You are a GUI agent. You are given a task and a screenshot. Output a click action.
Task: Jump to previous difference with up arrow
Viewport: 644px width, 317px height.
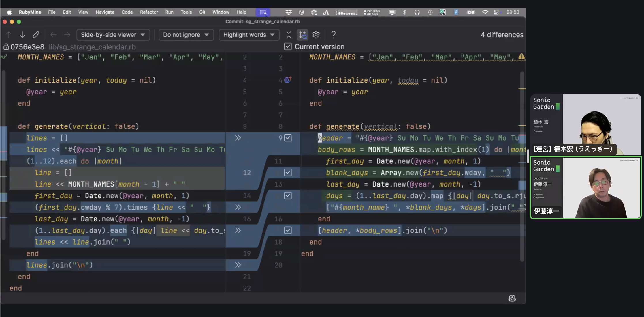pyautogui.click(x=9, y=35)
